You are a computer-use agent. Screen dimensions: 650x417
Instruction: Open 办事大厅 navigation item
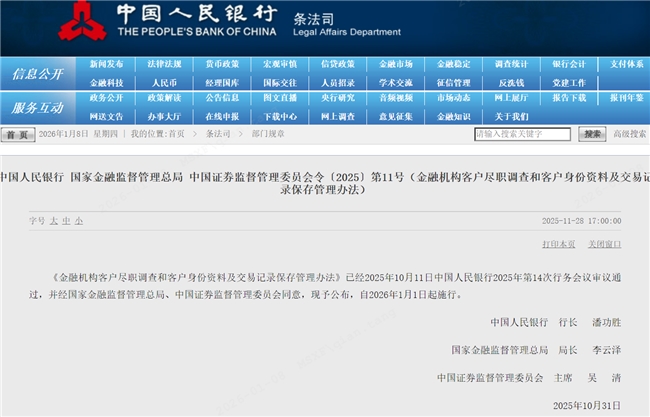[164, 117]
